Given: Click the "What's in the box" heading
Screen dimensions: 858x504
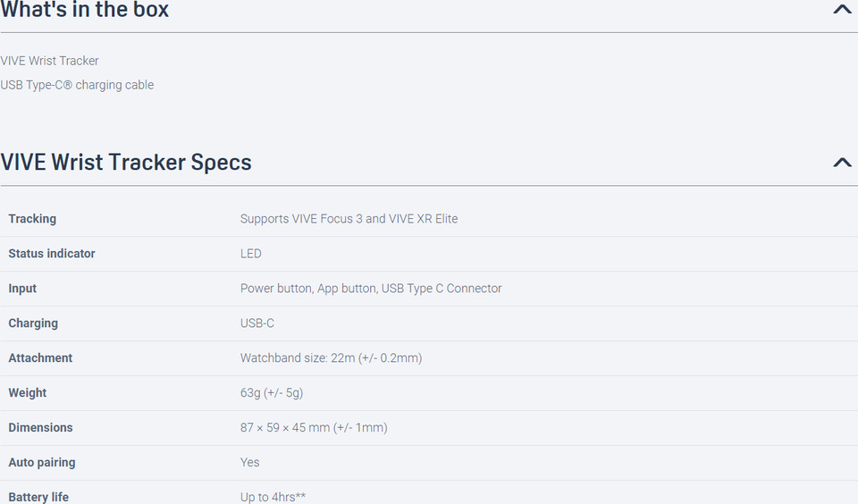Looking at the screenshot, I should (x=85, y=10).
